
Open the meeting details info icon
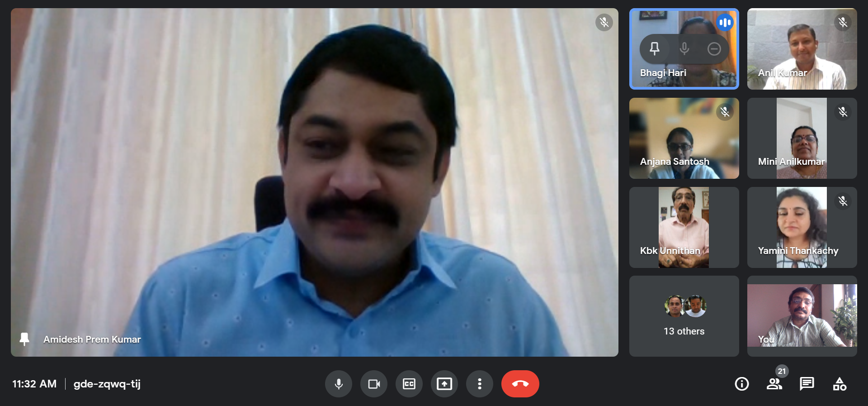coord(742,384)
